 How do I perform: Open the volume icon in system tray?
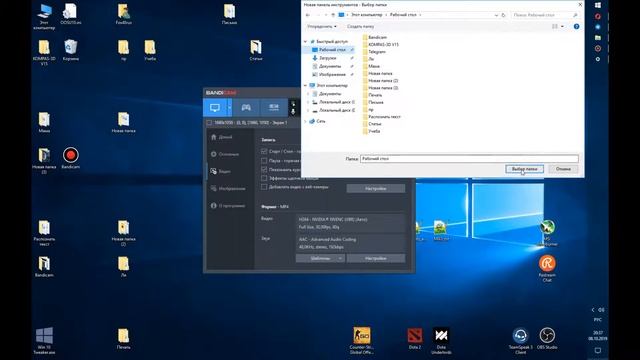click(x=601, y=310)
